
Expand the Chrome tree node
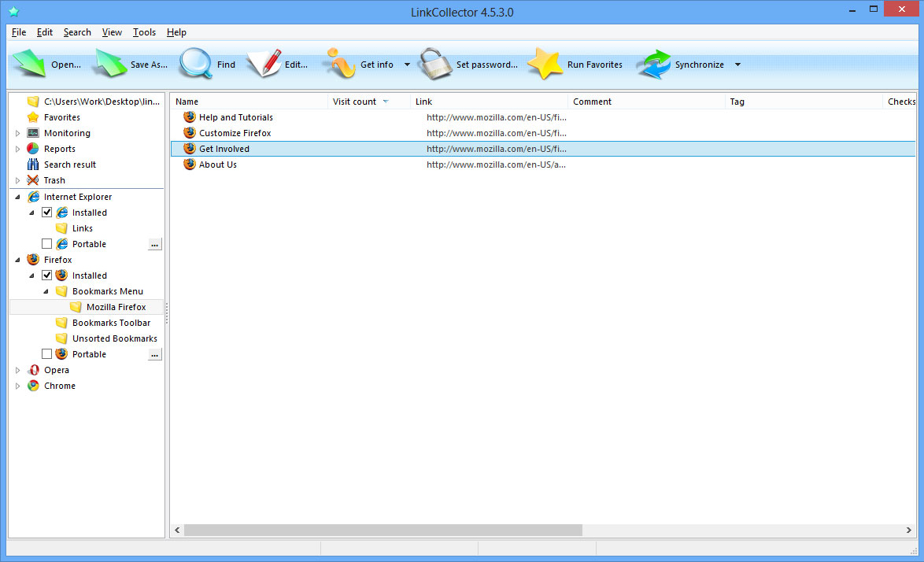click(x=18, y=386)
